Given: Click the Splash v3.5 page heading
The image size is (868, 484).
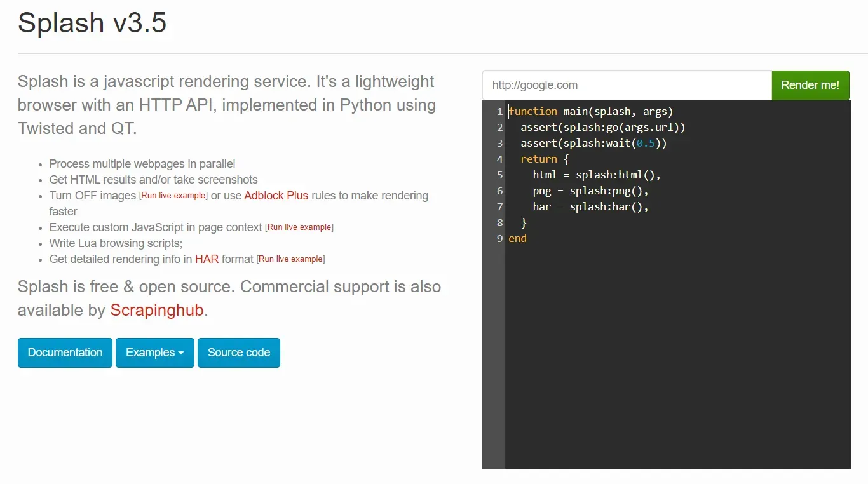Looking at the screenshot, I should [92, 23].
